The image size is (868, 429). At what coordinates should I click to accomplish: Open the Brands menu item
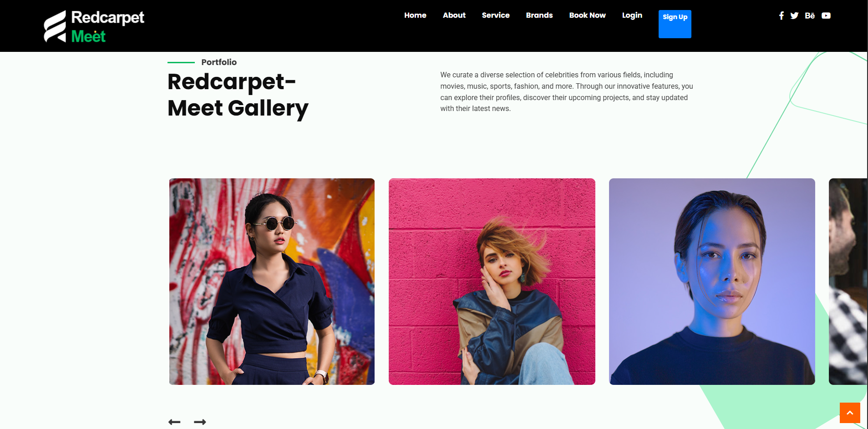click(x=539, y=15)
